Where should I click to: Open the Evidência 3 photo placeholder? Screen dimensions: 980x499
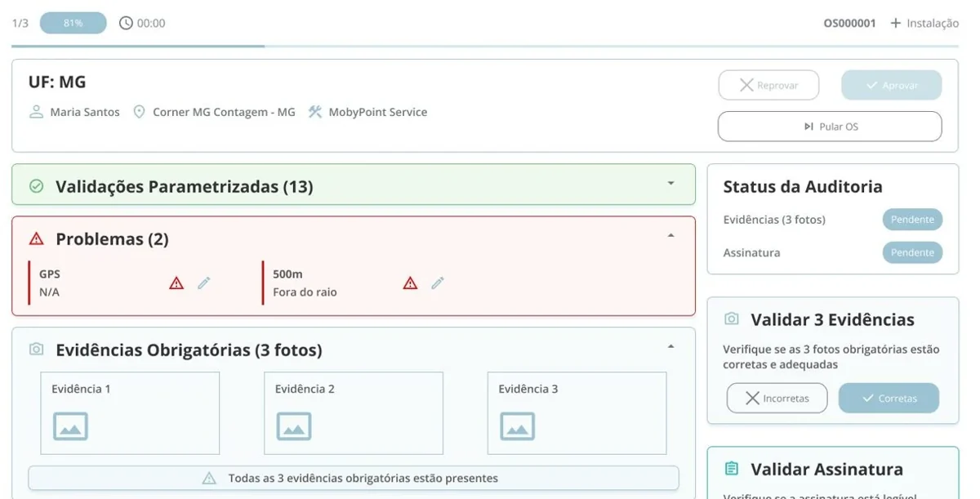(x=577, y=413)
